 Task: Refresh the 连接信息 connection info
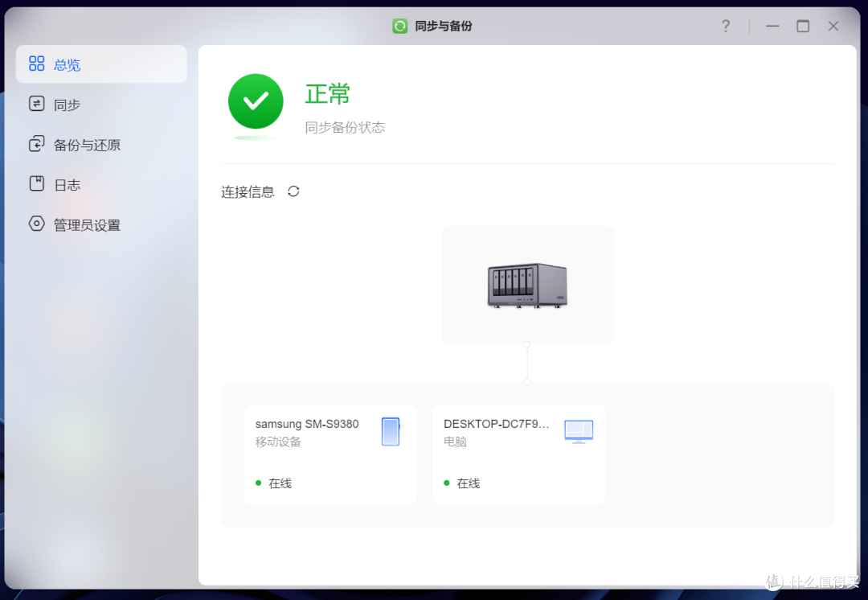tap(293, 191)
